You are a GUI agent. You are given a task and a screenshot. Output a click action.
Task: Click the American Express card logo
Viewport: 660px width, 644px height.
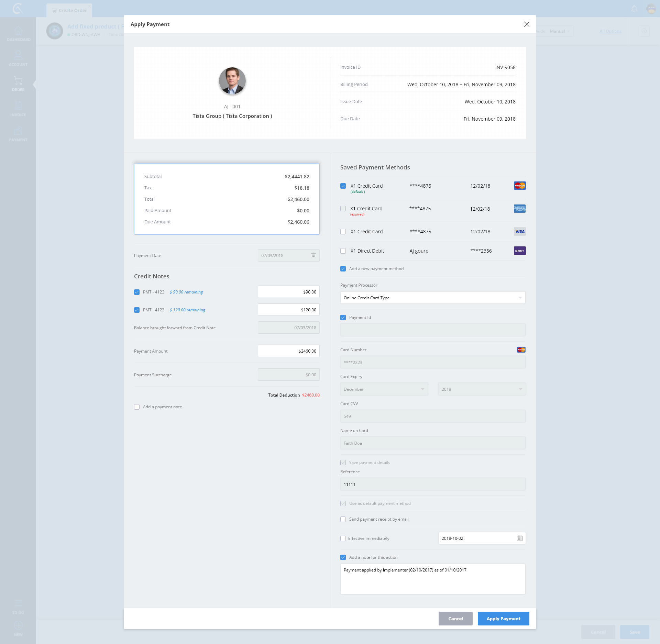click(519, 209)
